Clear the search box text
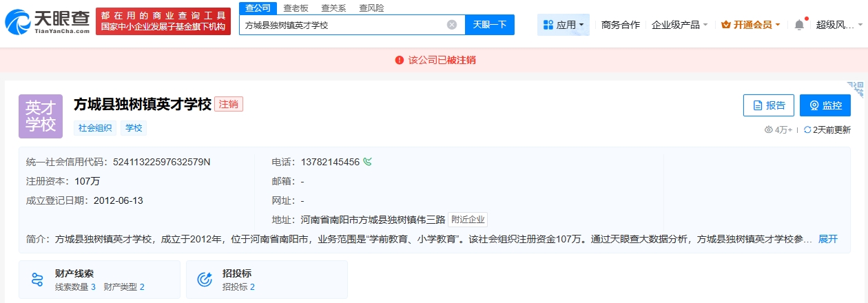 452,25
